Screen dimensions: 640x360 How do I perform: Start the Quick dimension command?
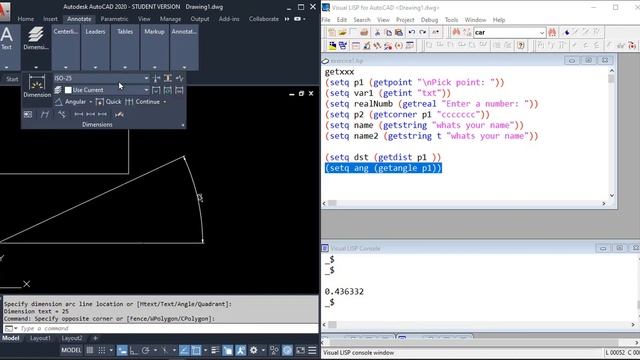(108, 102)
